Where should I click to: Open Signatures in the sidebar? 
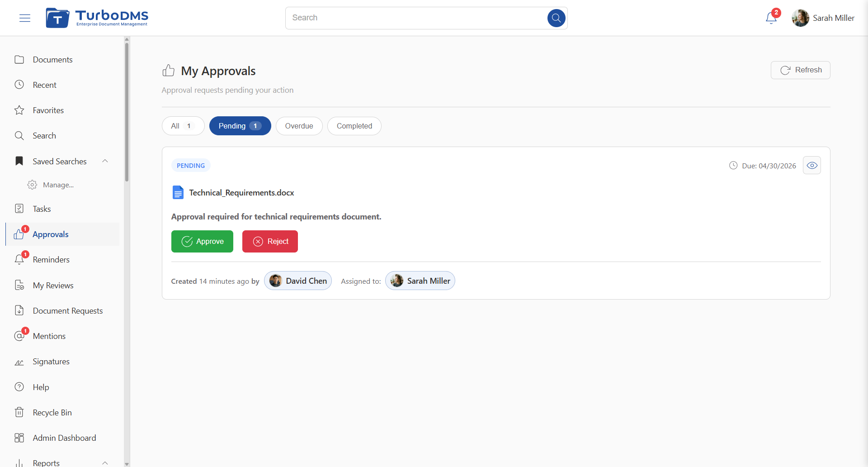[x=62, y=362]
